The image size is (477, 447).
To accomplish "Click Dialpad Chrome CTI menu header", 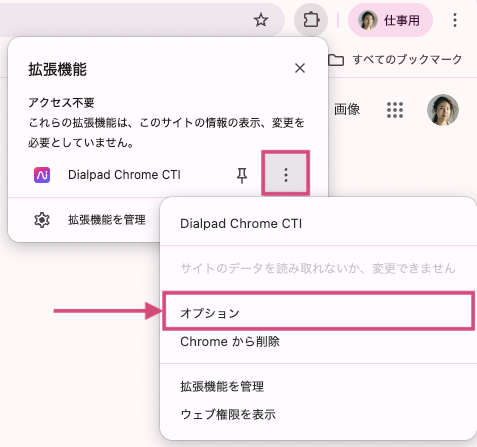I will coord(241,224).
